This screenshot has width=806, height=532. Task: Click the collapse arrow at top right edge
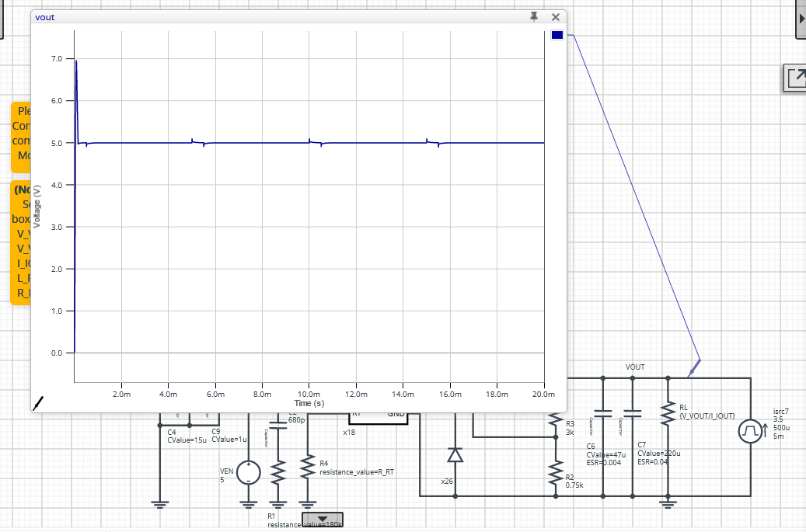coord(802,19)
